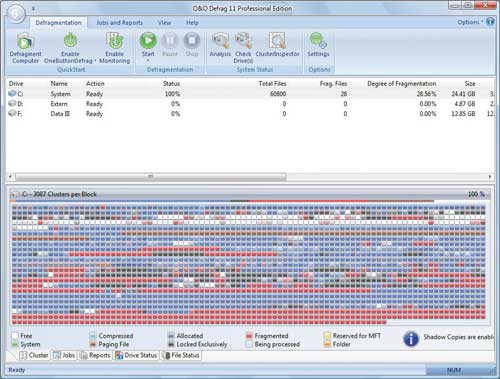Open the Settings icon in Options group
500x379 pixels.
pyautogui.click(x=318, y=41)
